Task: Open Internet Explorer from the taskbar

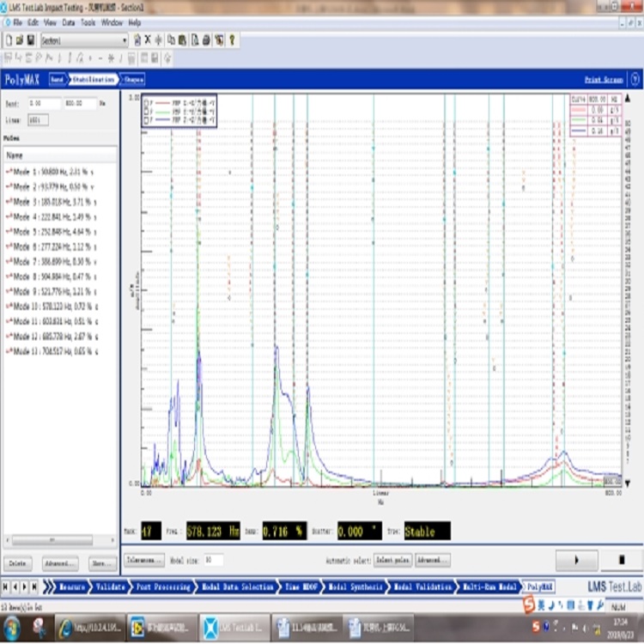Action: [x=90, y=629]
